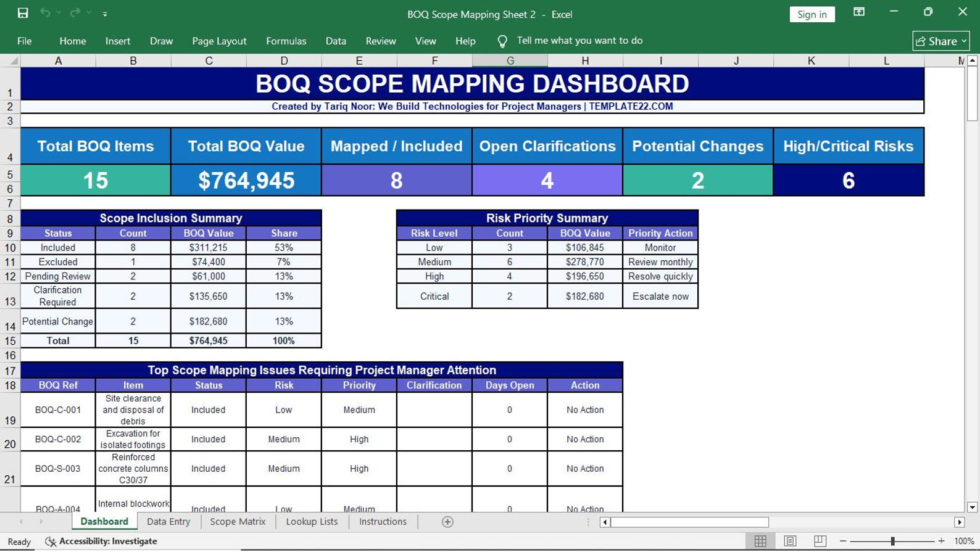Click the zoom slider handle
Screen dimensions: 980x552
[x=892, y=541]
